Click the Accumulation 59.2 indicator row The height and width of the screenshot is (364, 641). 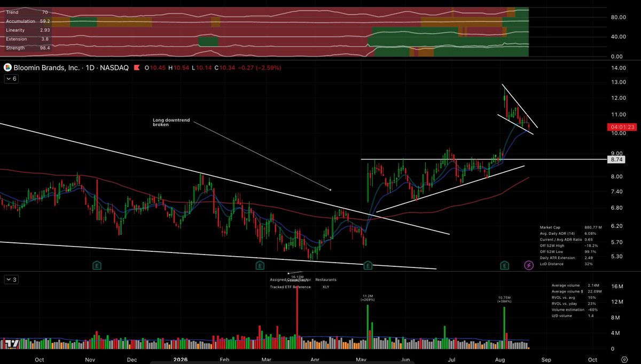[27, 21]
